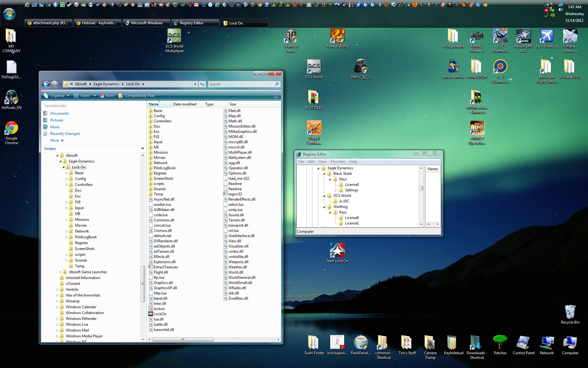Select License0 under Black Shark Keys
Screen dimensions: 588x368
[352, 185]
